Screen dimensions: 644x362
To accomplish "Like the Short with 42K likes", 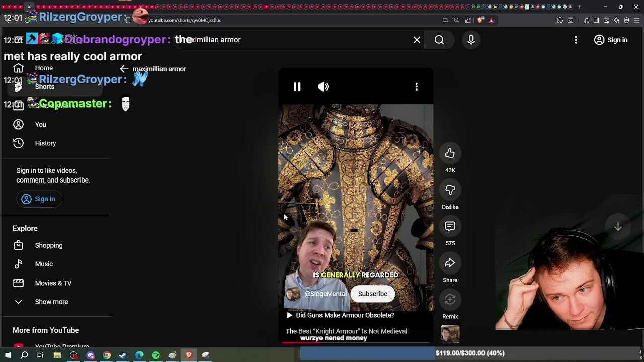I will point(450,153).
